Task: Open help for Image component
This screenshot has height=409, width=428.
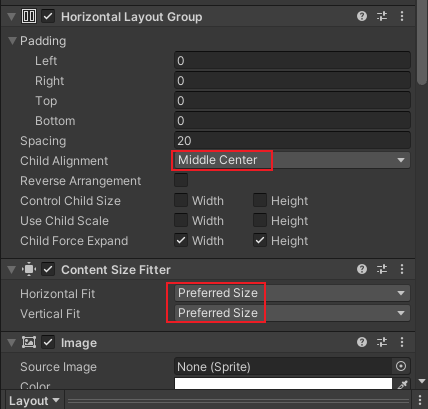Action: click(362, 342)
